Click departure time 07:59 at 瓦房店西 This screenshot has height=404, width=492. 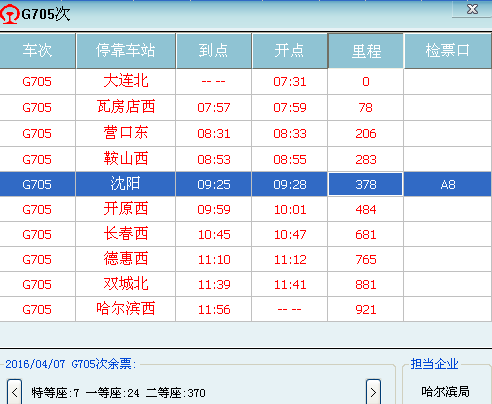(x=290, y=107)
